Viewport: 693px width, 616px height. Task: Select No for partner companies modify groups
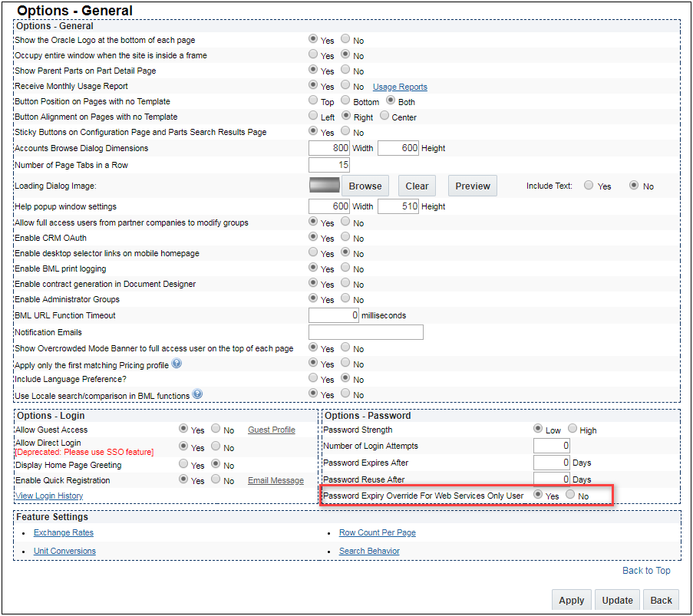pyautogui.click(x=345, y=222)
